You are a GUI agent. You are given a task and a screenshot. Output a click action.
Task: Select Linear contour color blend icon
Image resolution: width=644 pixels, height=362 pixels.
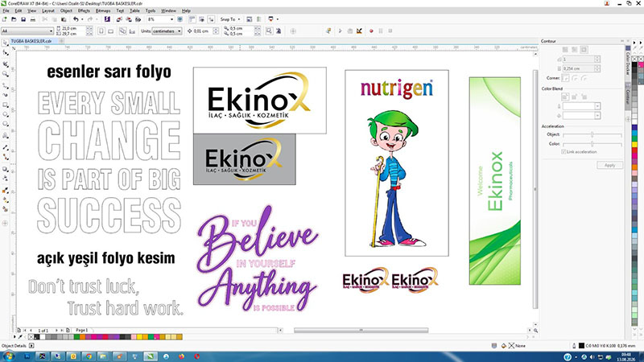click(x=566, y=97)
